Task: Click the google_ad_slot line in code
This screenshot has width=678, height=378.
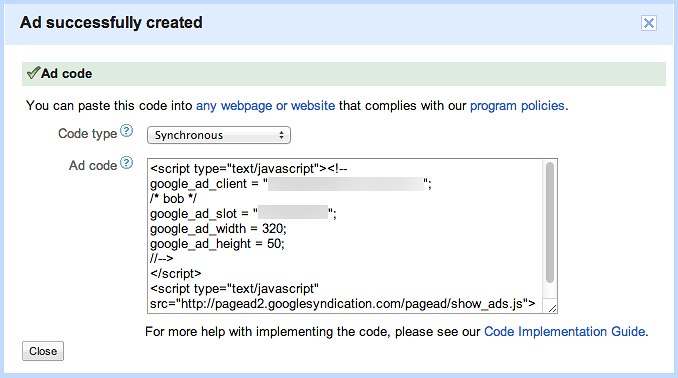Action: click(x=243, y=214)
